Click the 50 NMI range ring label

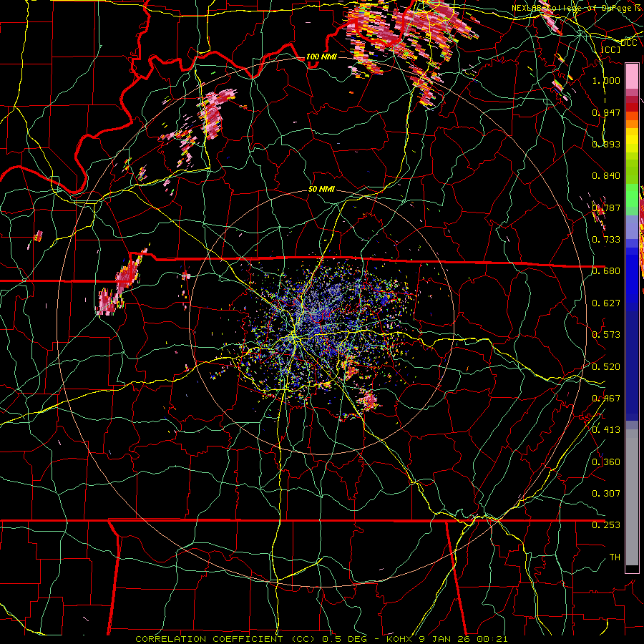pyautogui.click(x=321, y=189)
